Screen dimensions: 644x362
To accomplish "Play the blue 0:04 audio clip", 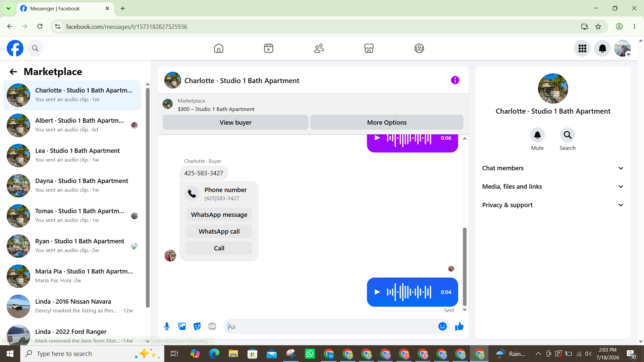I will [377, 292].
